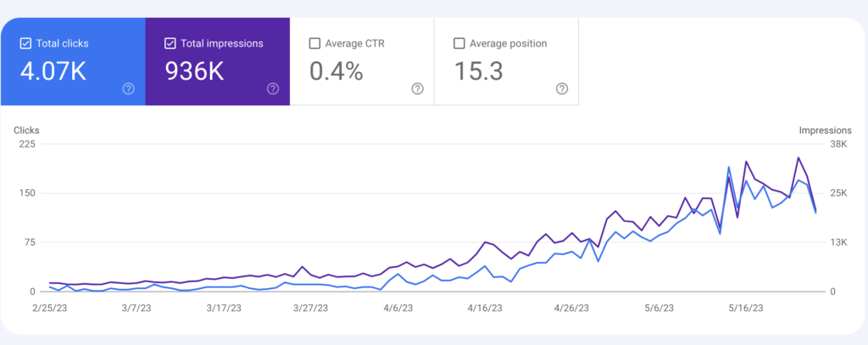
Task: Click the 4/16/23 date on the chart axis
Action: (485, 309)
